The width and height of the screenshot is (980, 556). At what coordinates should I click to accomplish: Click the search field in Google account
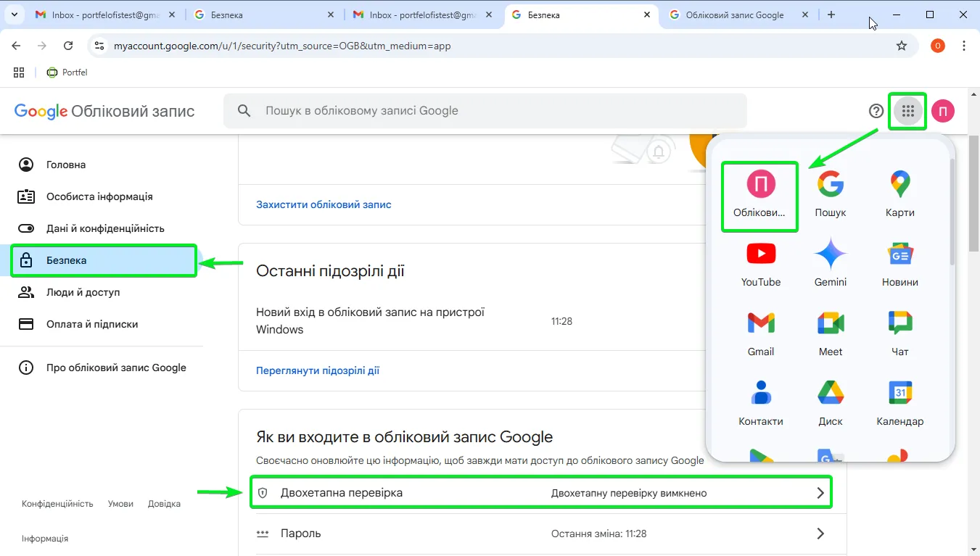click(x=485, y=111)
